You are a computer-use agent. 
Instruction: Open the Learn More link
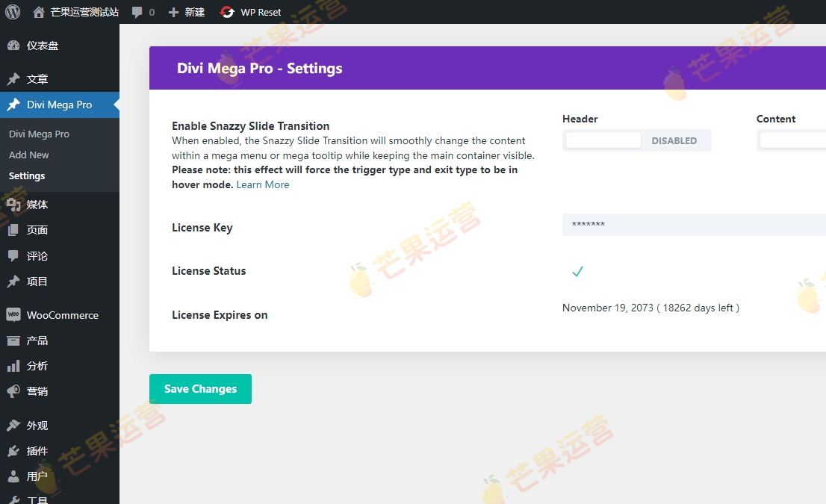tap(262, 184)
